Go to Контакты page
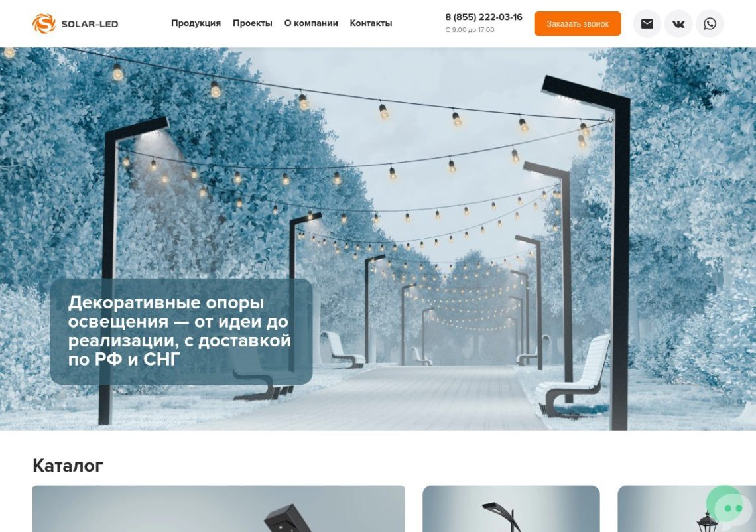Screen dimensions: 756x532 (x=371, y=23)
